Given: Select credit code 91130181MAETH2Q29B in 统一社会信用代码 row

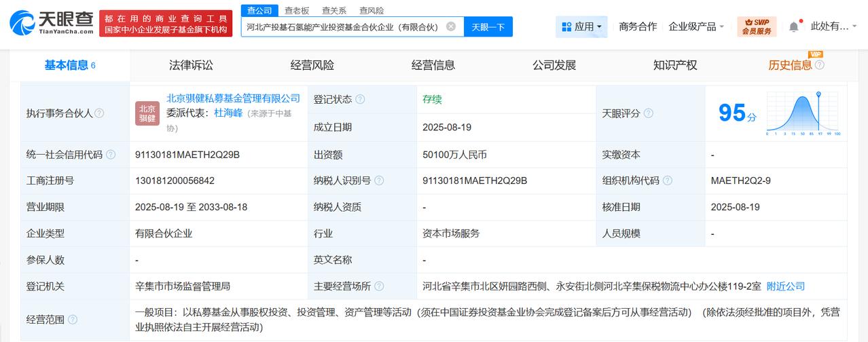Looking at the screenshot, I should tap(187, 155).
